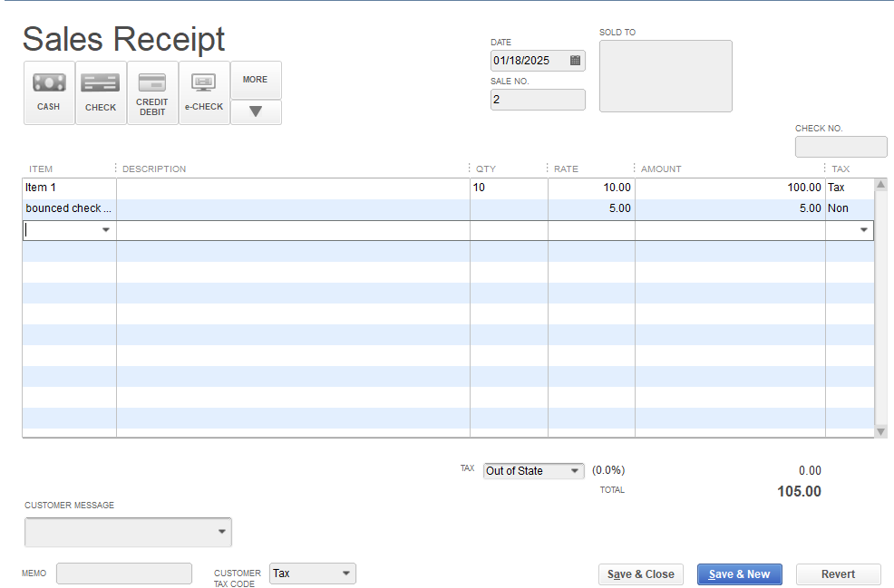
Task: Click the quantity cell showing 10
Action: coord(509,188)
